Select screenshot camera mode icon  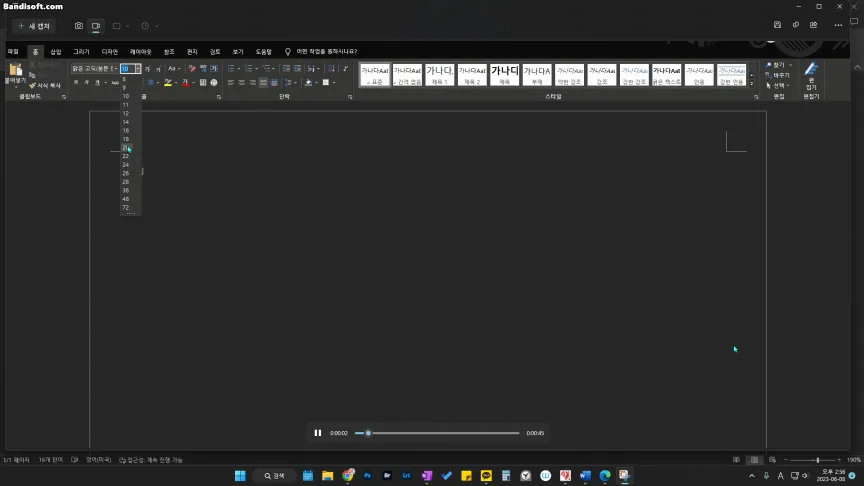coord(79,26)
